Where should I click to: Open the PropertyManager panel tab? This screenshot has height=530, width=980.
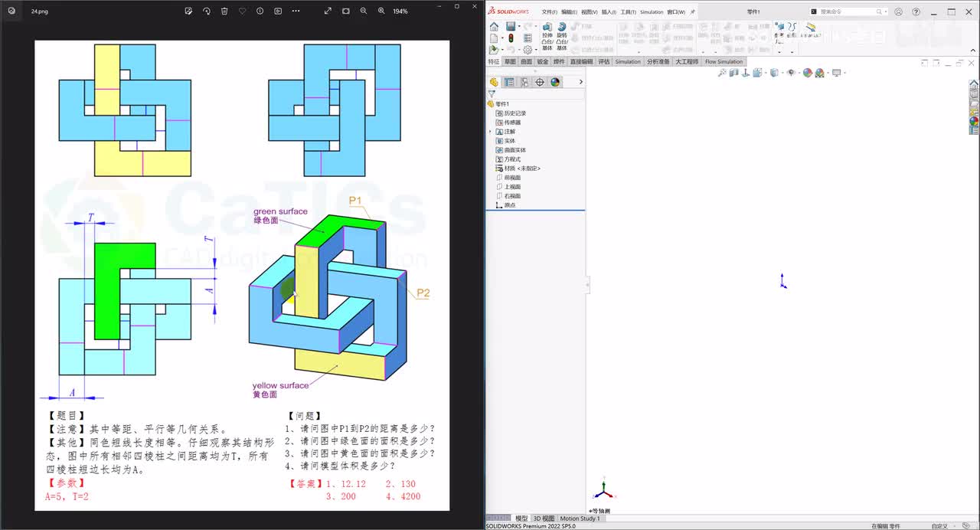[x=509, y=82]
